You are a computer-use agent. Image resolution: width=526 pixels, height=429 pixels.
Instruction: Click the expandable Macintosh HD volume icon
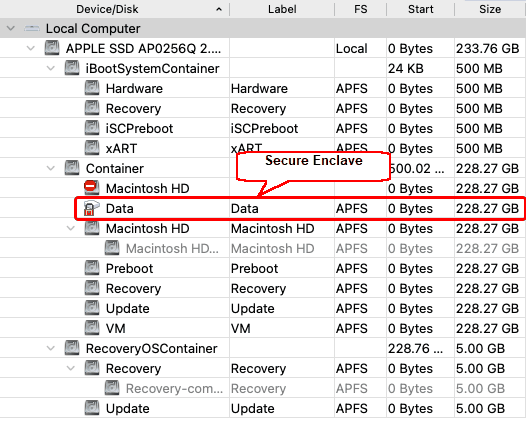pyautogui.click(x=92, y=228)
